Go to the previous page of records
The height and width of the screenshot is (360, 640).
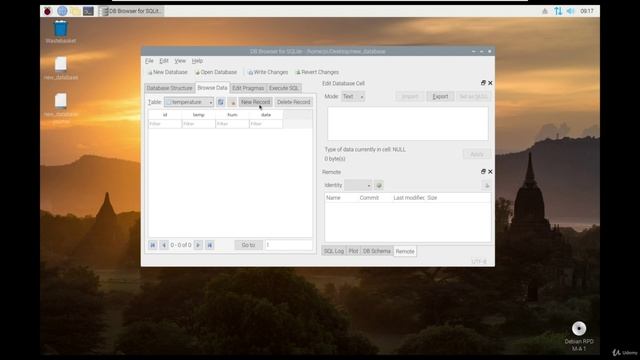click(164, 245)
